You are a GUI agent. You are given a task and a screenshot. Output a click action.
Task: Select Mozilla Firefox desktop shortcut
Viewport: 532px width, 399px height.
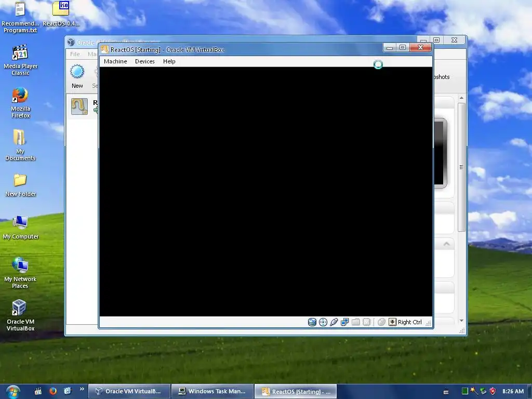click(20, 102)
